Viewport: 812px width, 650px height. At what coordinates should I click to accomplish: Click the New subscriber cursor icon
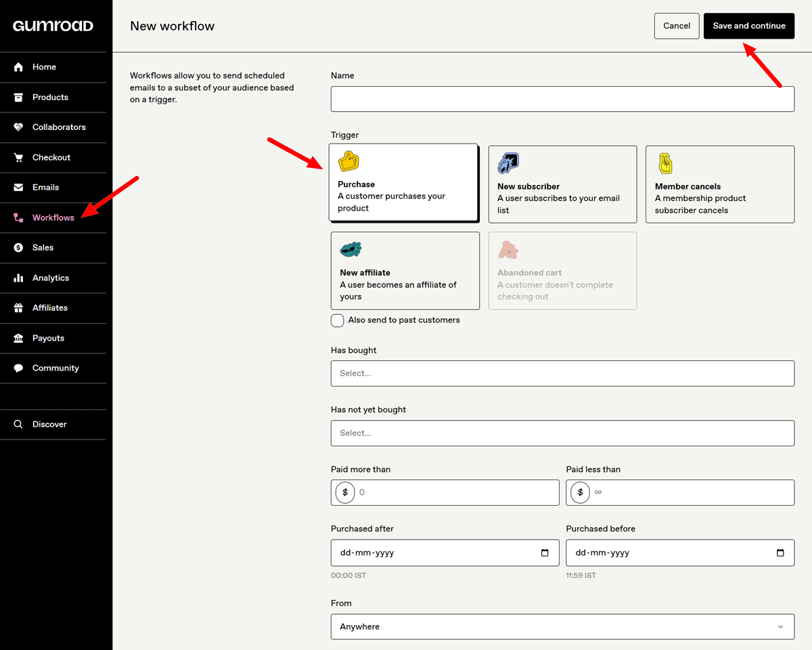(508, 163)
